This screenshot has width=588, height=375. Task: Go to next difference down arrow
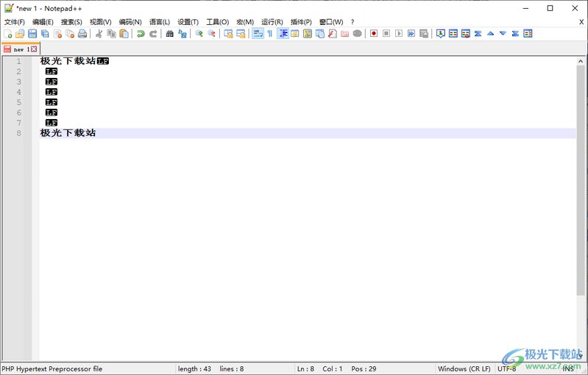coord(503,34)
